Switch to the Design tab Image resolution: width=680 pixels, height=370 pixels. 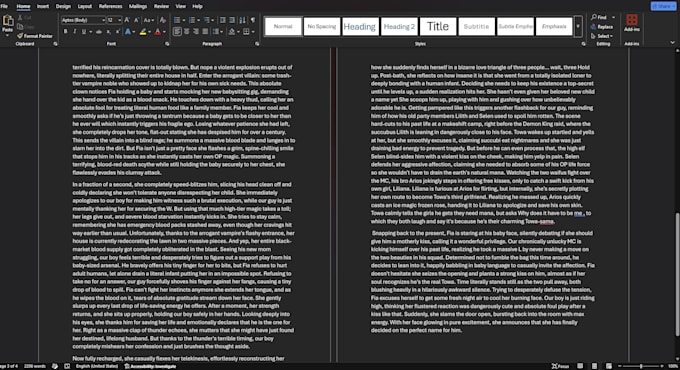pyautogui.click(x=63, y=7)
